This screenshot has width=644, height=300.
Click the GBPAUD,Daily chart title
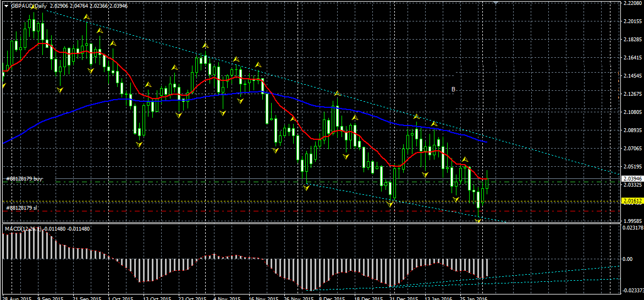point(27,6)
